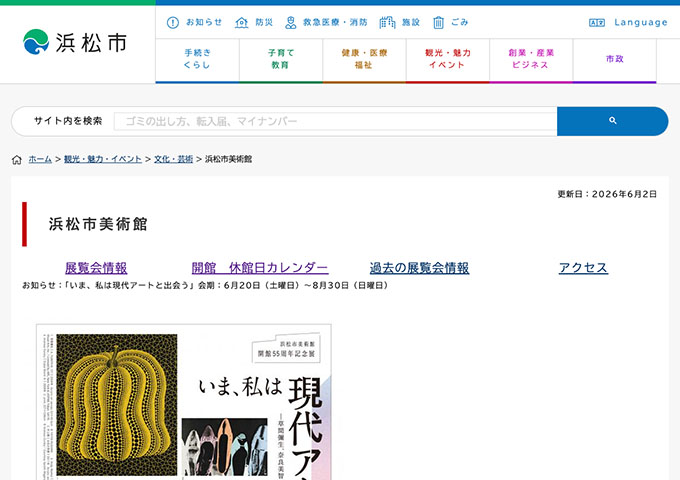Image resolution: width=680 pixels, height=480 pixels.
Task: Open the ごみ trash can icon
Action: click(x=438, y=23)
